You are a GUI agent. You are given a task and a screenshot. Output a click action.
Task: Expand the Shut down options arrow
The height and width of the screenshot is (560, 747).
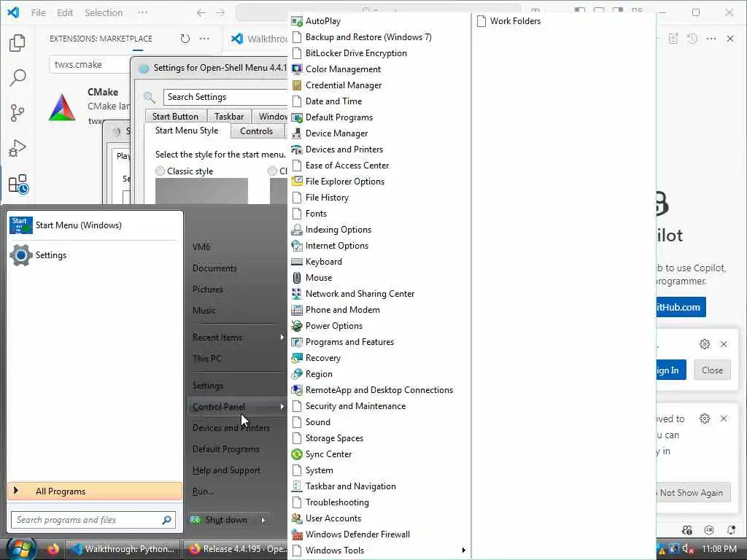(x=263, y=520)
